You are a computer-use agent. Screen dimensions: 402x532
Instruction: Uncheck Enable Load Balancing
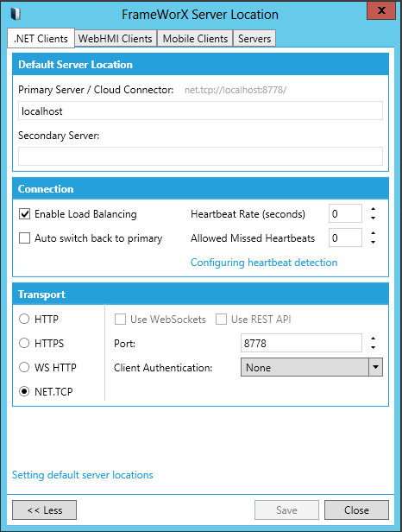(x=24, y=214)
